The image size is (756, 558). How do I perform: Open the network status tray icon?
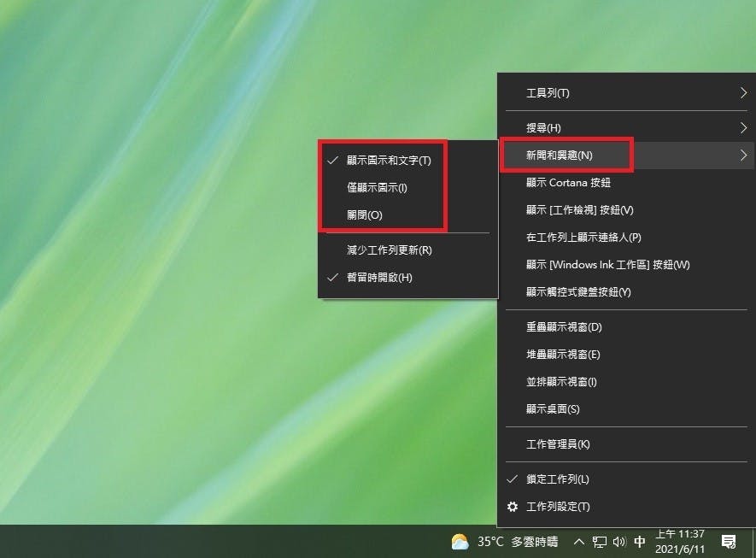tap(600, 542)
